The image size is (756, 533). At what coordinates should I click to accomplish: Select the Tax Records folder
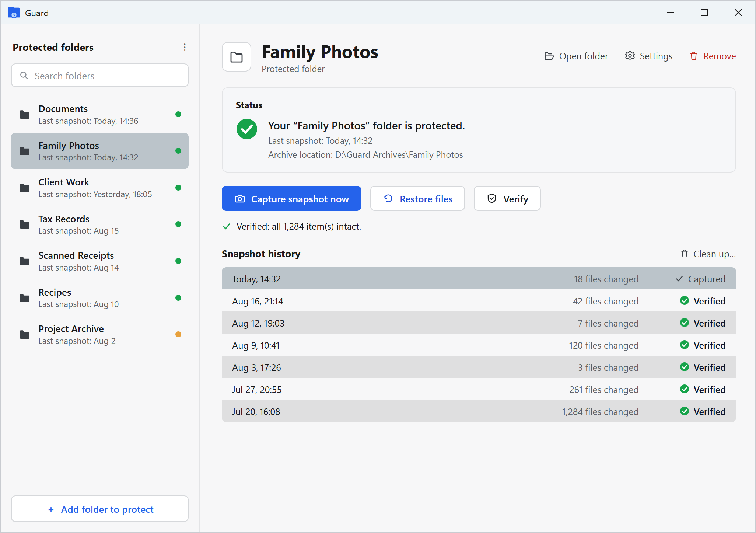point(100,224)
